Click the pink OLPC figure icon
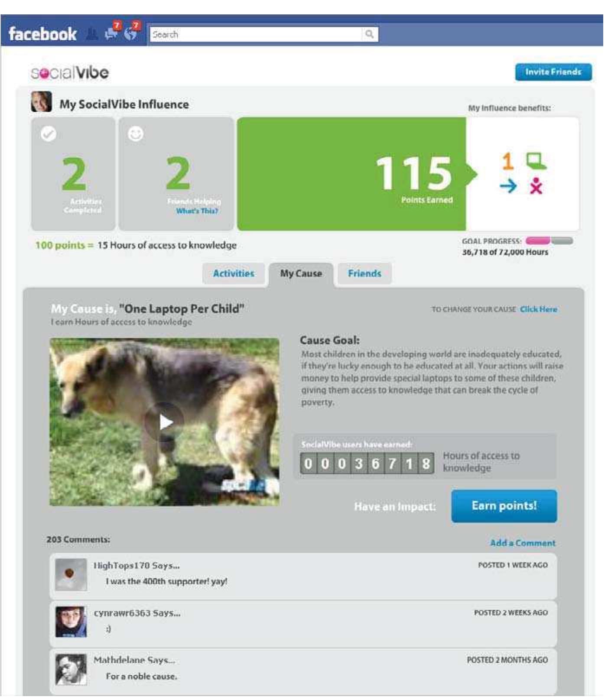 pyautogui.click(x=536, y=186)
